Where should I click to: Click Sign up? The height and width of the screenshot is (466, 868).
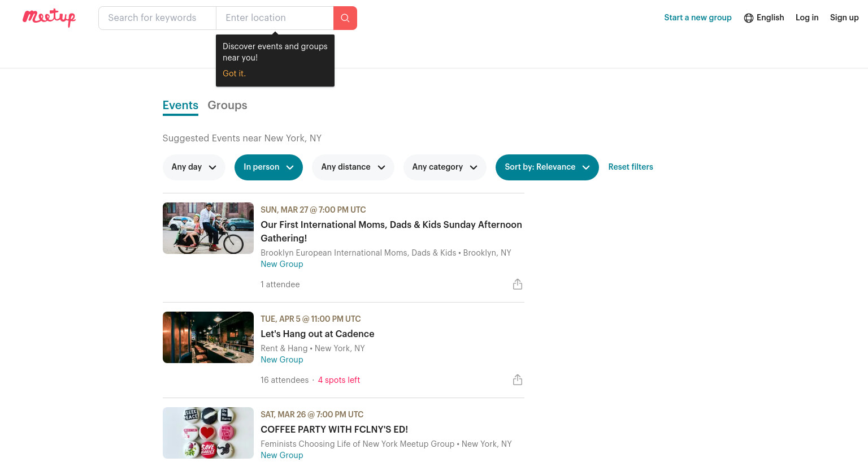844,18
